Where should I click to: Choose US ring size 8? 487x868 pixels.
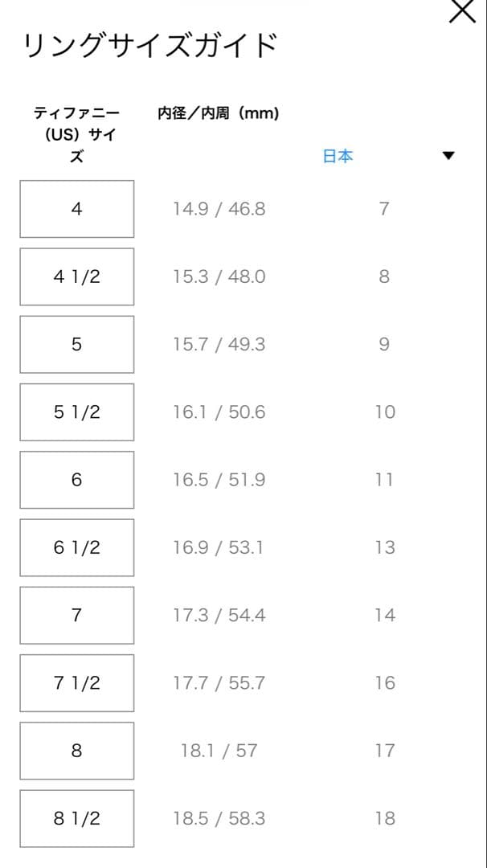[77, 751]
